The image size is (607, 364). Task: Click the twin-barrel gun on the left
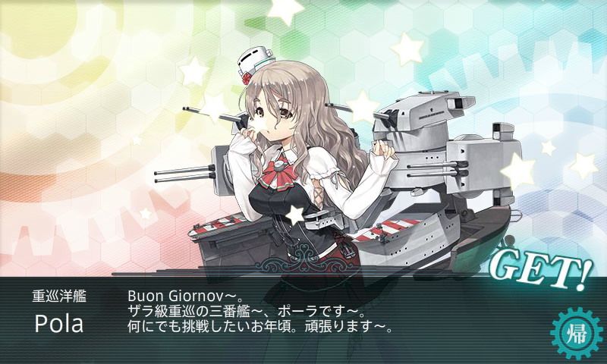[185, 174]
